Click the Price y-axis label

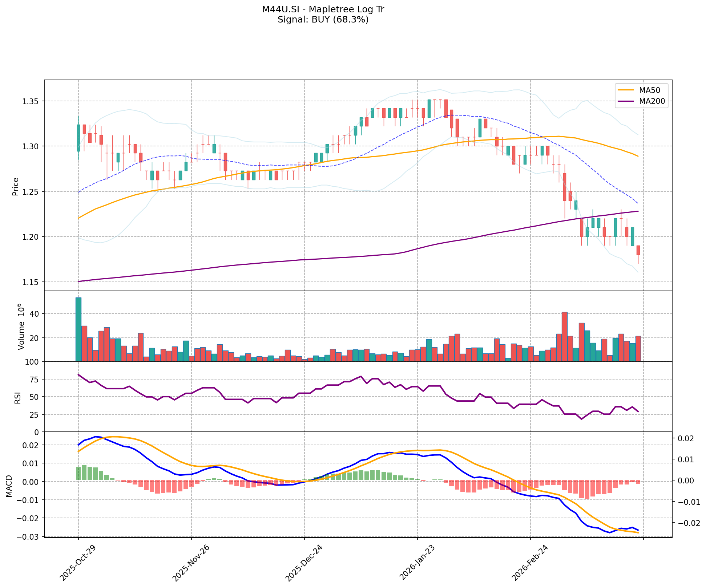click(15, 186)
